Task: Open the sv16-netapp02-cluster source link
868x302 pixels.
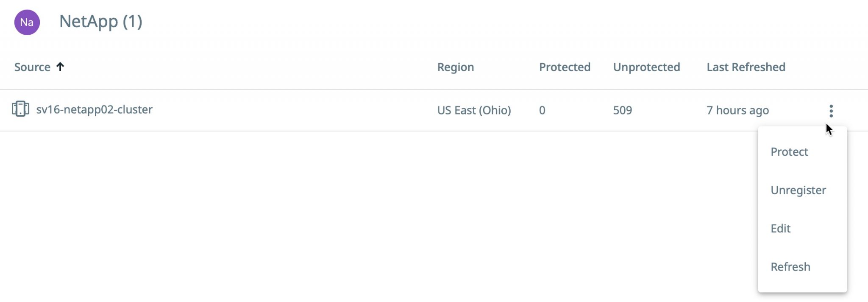Action: pos(94,109)
